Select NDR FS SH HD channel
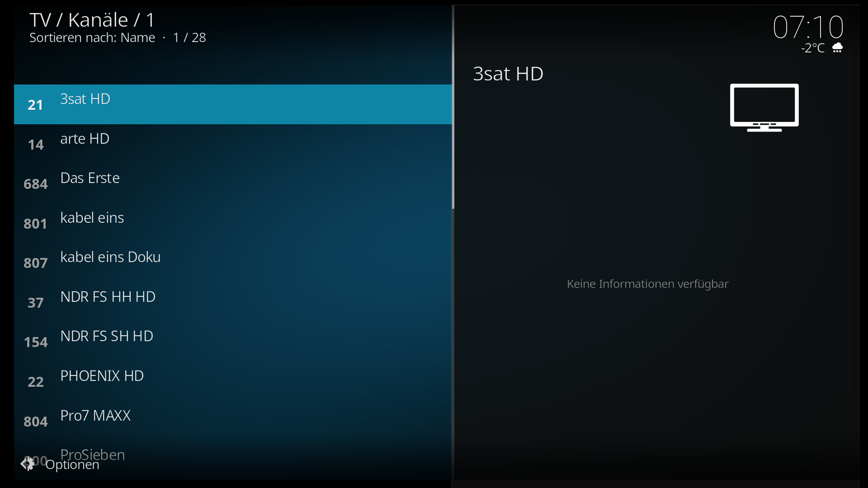The image size is (868, 488). coord(233,342)
